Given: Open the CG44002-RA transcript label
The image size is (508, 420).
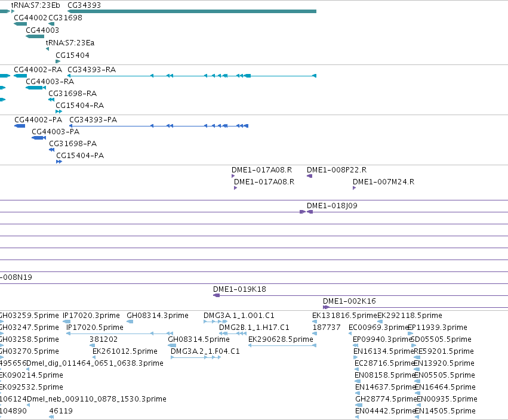Looking at the screenshot, I should 38,70.
